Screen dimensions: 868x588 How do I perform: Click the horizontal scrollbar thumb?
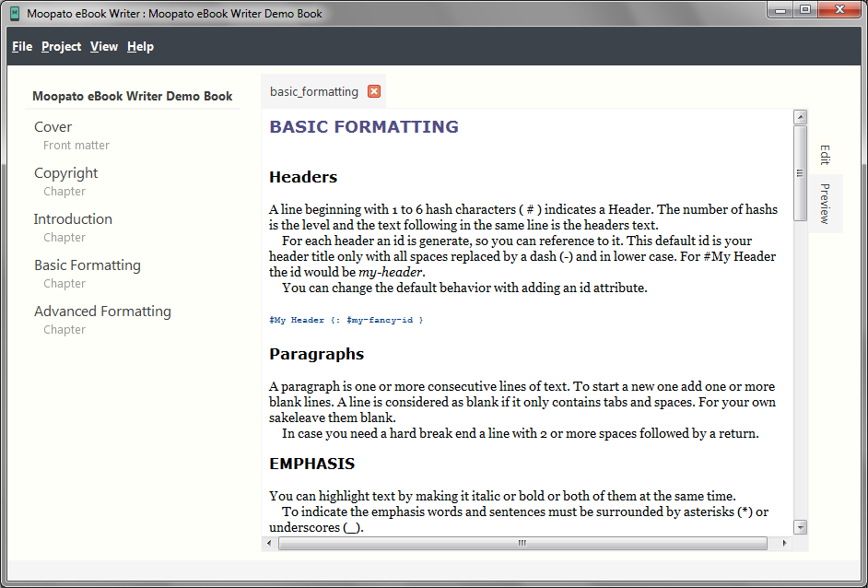[522, 543]
